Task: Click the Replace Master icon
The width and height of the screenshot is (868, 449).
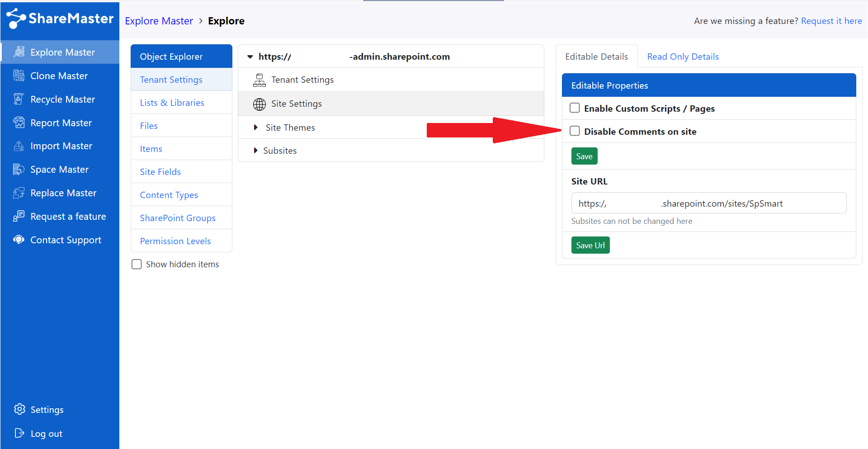Action: 19,193
